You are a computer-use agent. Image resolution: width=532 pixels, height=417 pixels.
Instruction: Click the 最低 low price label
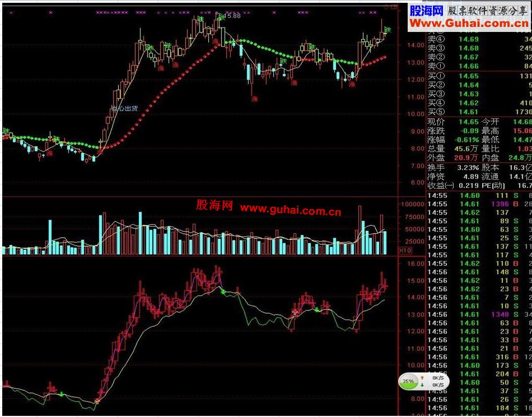tap(490, 140)
